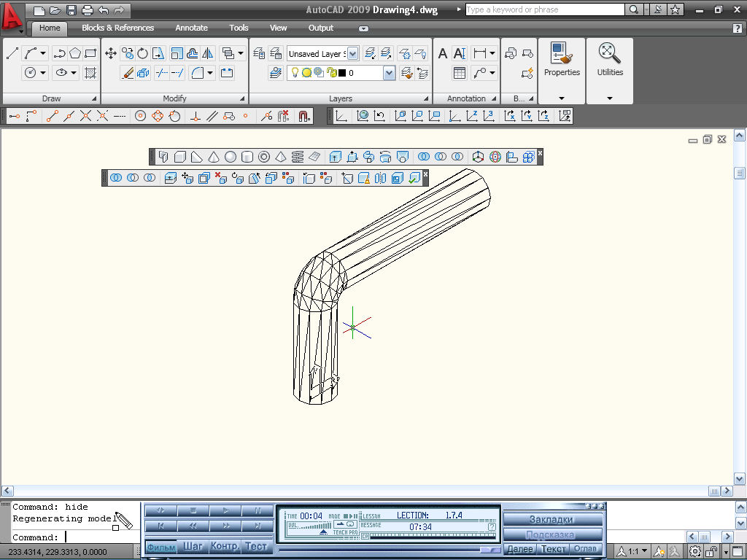The width and height of the screenshot is (747, 560).
Task: Toggle the layer on/off lightbulb
Action: [295, 73]
